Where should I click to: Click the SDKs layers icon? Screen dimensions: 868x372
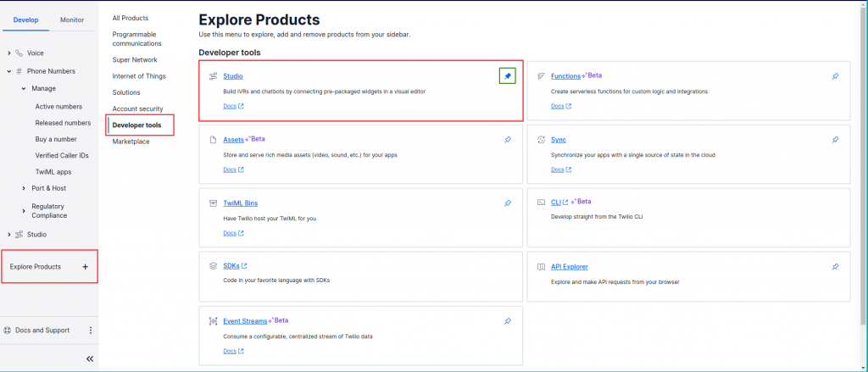(x=213, y=266)
